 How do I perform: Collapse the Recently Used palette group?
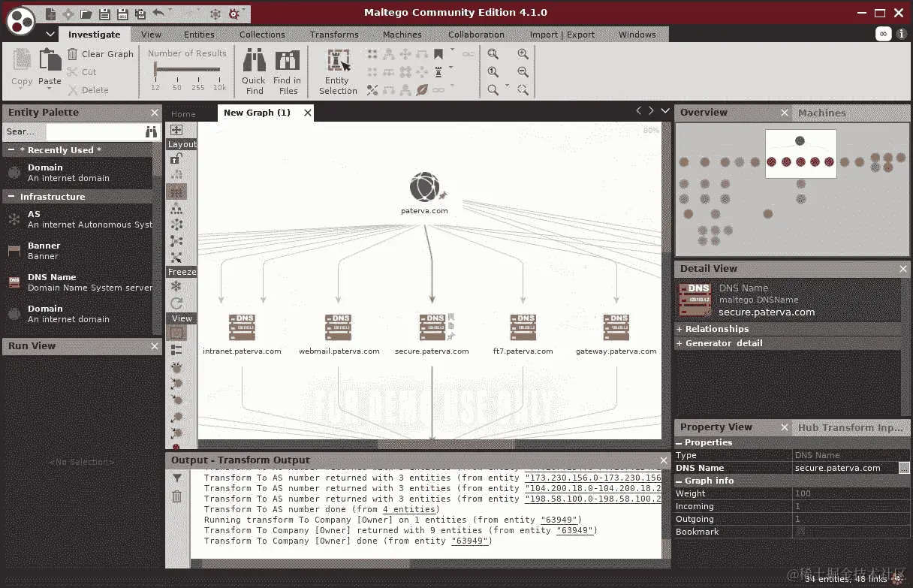(x=11, y=150)
